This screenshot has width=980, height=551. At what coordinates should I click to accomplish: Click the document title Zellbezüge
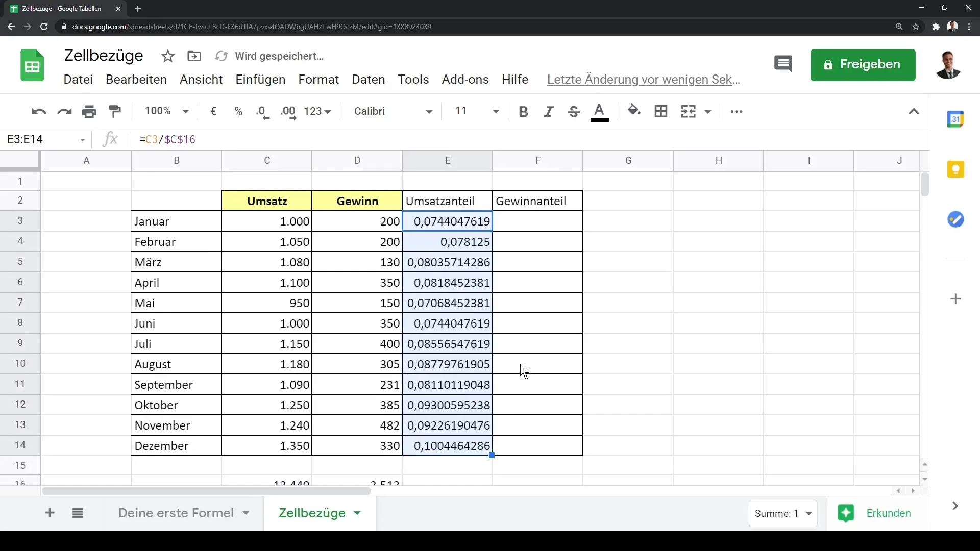pyautogui.click(x=104, y=56)
